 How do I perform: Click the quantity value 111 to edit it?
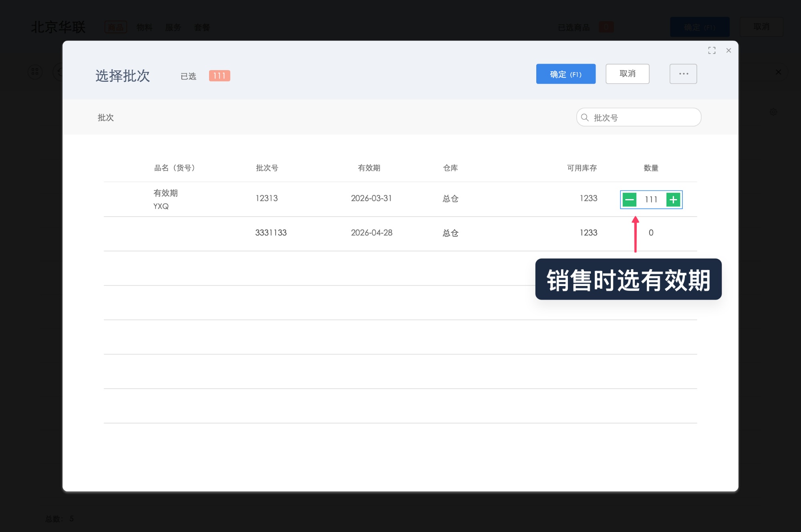tap(652, 199)
